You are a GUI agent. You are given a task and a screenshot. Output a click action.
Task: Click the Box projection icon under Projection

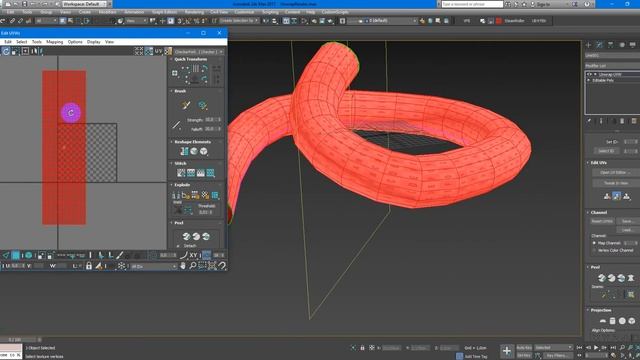pyautogui.click(x=632, y=321)
